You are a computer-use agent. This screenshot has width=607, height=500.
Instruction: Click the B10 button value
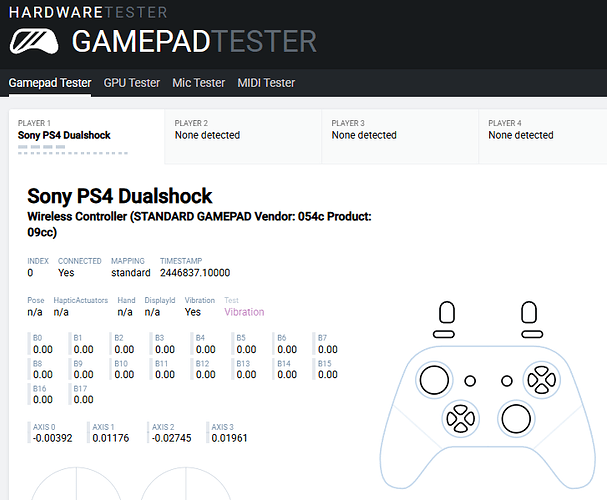tap(124, 375)
